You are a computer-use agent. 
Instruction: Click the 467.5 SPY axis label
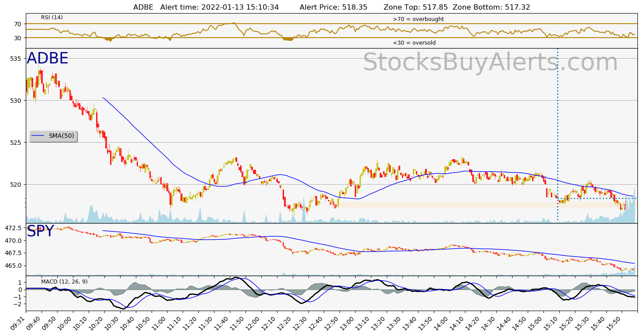[14, 253]
